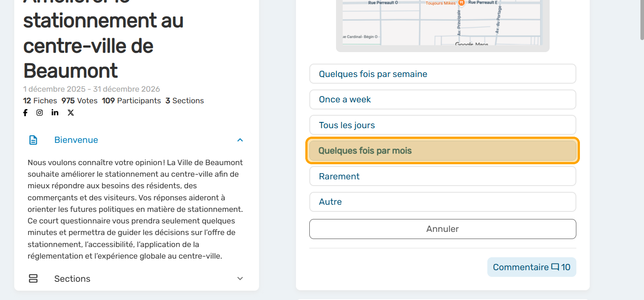Click the document icon beside Bienvenue
Viewport: 644px width, 300px height.
[x=33, y=140]
